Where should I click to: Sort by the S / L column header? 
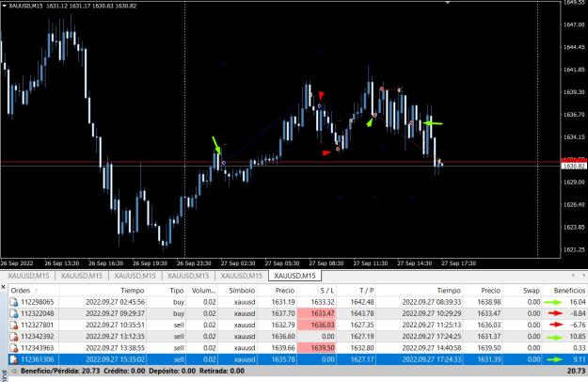327,291
